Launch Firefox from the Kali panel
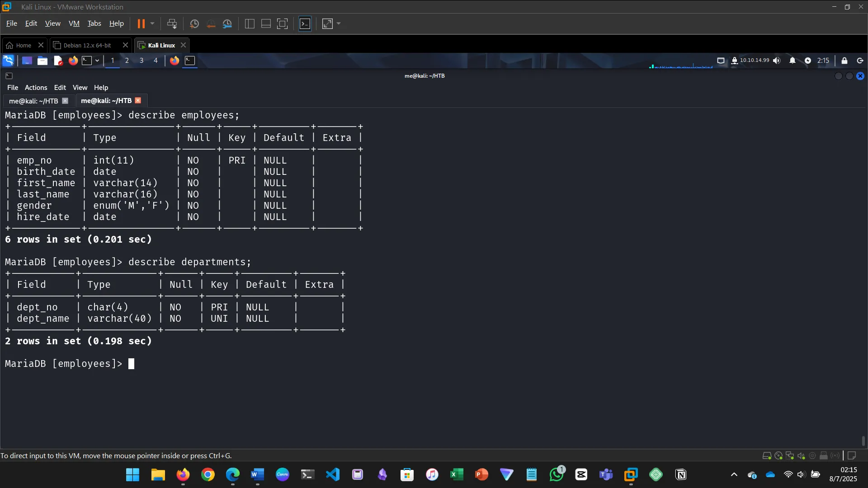The width and height of the screenshot is (868, 488). point(73,61)
